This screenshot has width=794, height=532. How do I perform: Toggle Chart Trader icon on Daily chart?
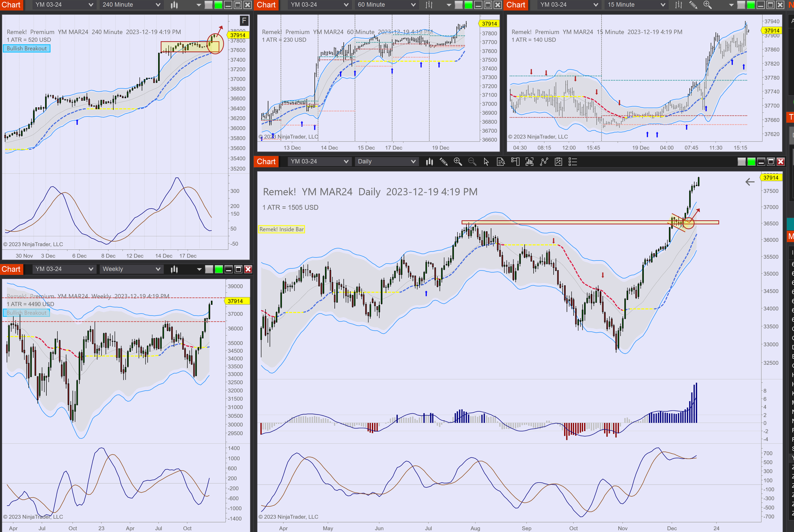[x=515, y=162]
